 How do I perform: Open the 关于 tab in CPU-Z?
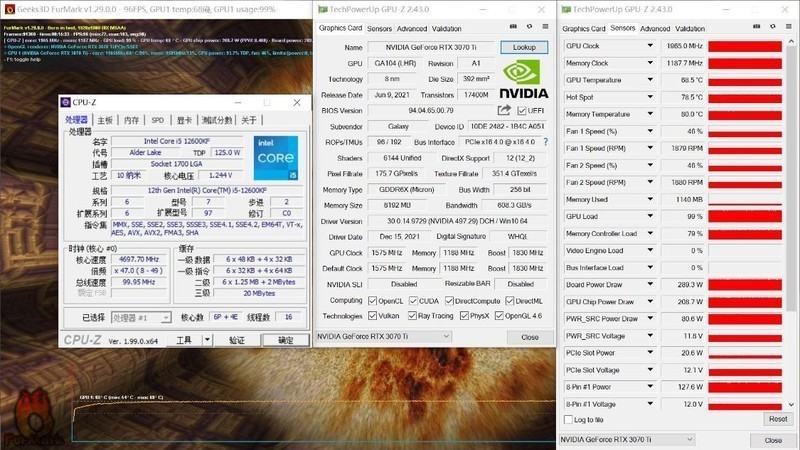(x=248, y=120)
